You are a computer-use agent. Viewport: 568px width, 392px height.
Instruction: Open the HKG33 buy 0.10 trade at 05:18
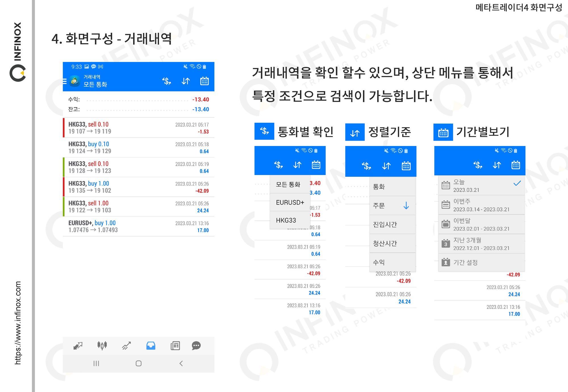click(x=139, y=147)
